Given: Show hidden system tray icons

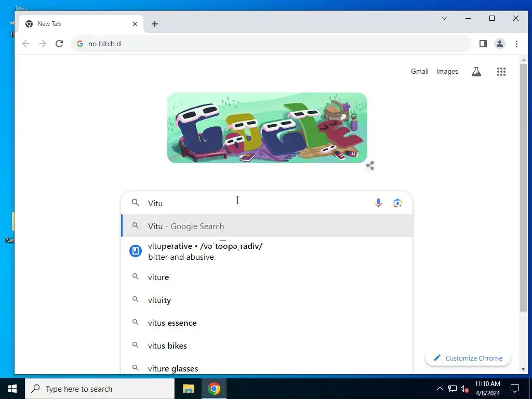Looking at the screenshot, I should point(440,389).
